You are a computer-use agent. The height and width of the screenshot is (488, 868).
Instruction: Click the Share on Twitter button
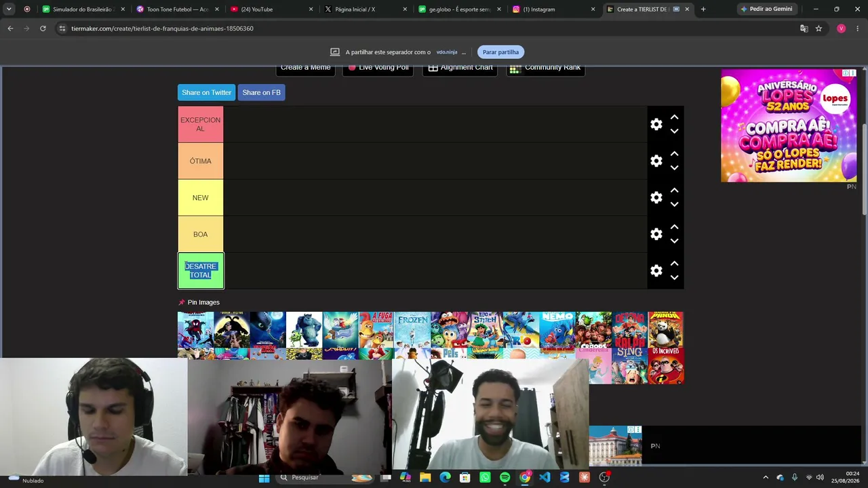(x=206, y=92)
